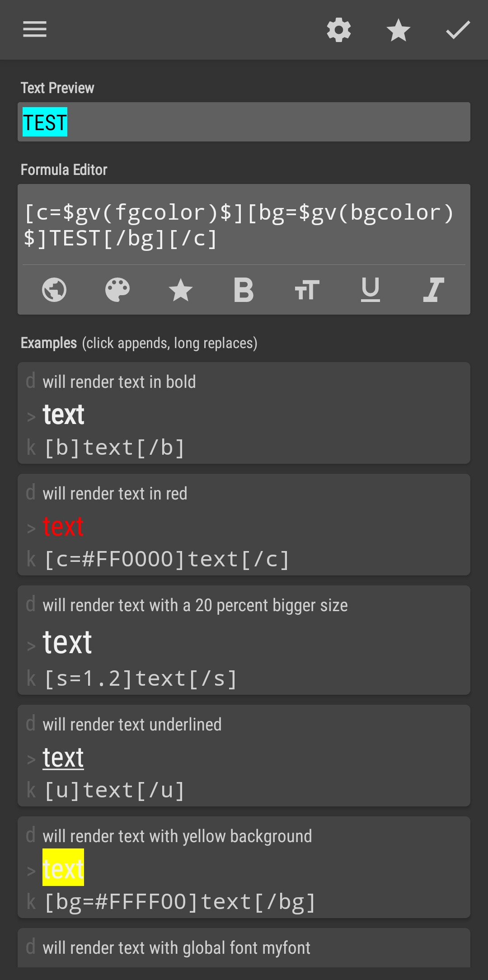
Task: Select the yellow background example card
Action: click(x=244, y=867)
